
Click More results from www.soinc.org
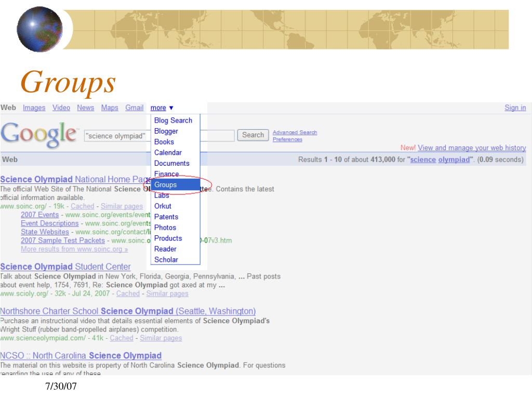74,249
